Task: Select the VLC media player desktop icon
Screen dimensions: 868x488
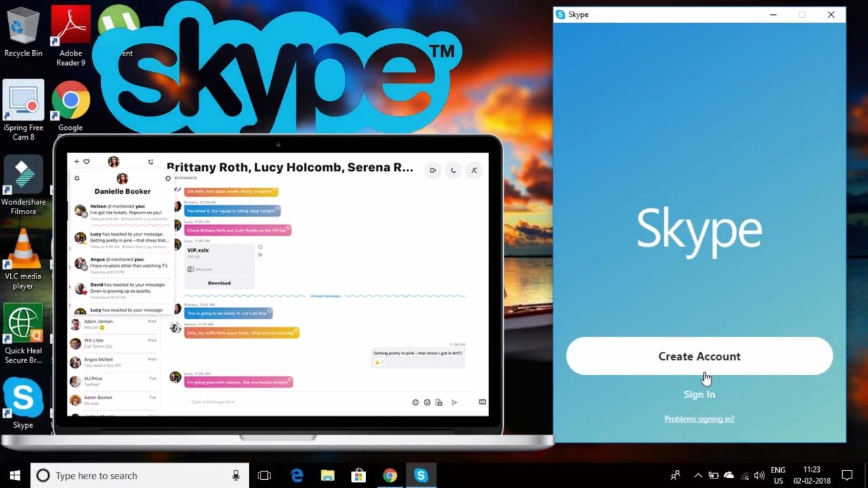Action: 23,260
